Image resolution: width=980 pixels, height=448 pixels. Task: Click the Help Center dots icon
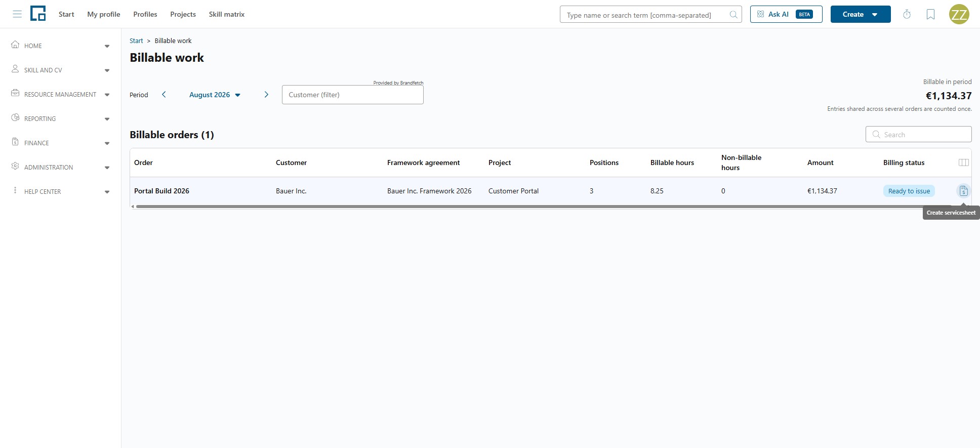tap(15, 190)
